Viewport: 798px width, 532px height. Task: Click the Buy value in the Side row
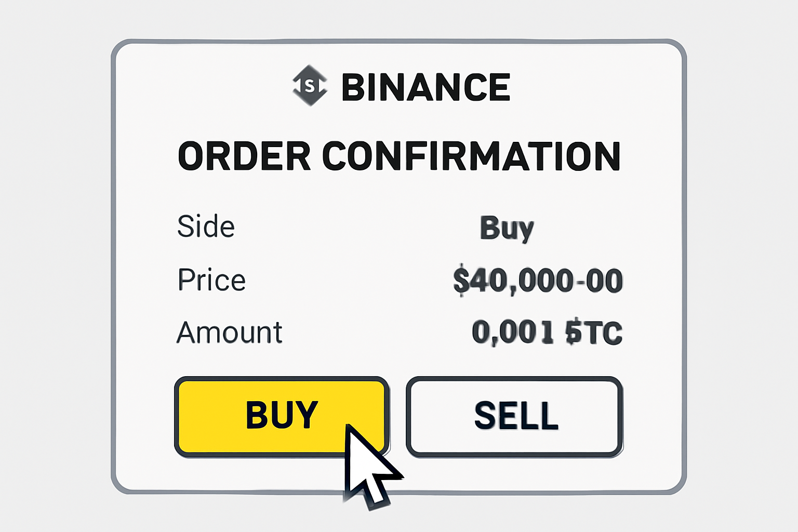click(x=507, y=228)
